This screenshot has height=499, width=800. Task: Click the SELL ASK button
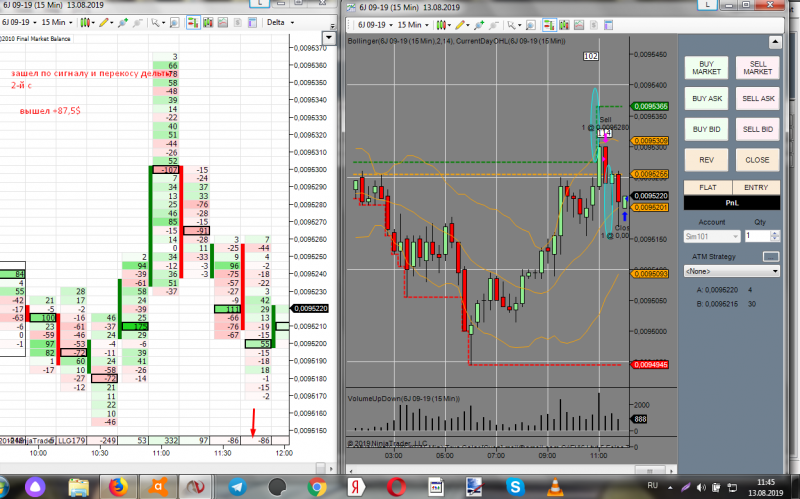pyautogui.click(x=758, y=98)
